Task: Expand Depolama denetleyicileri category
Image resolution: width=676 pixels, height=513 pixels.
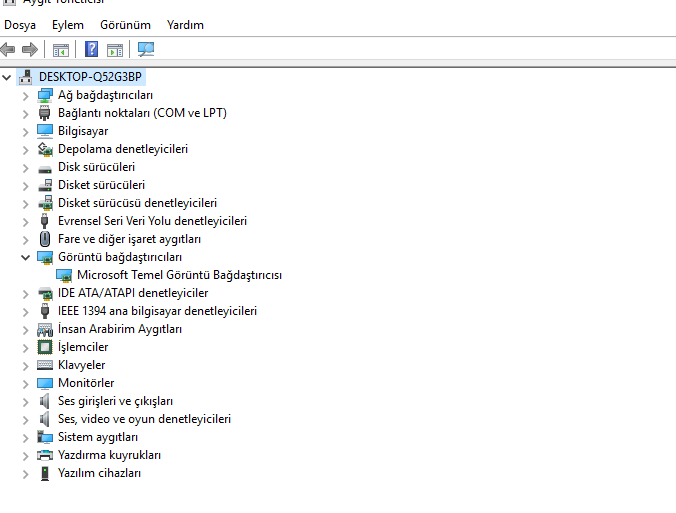Action: [25, 150]
